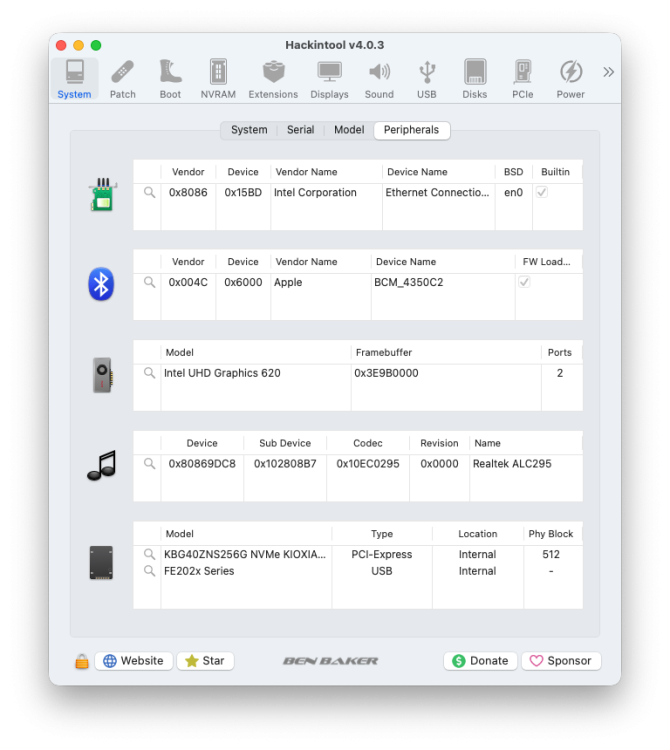
Task: Open the USB toolbar section
Action: pyautogui.click(x=427, y=79)
